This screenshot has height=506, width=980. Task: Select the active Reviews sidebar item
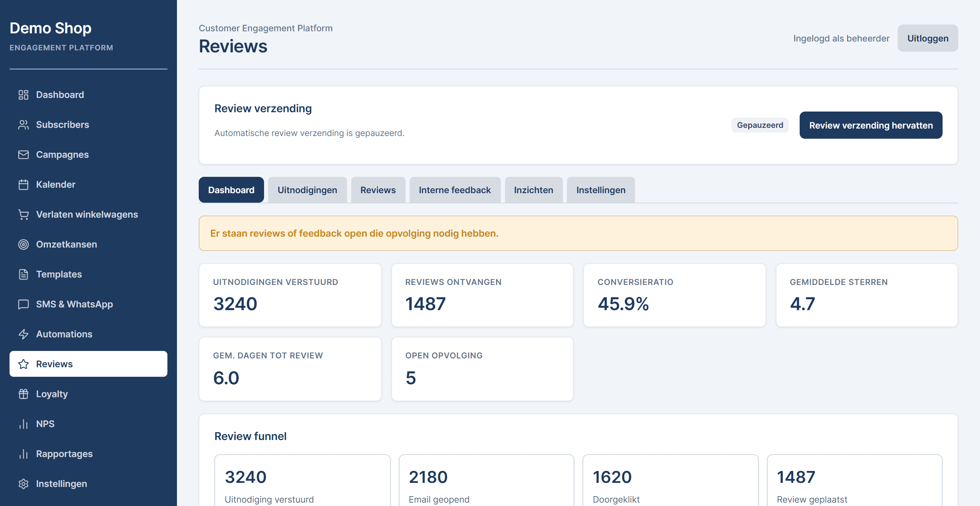click(88, 364)
